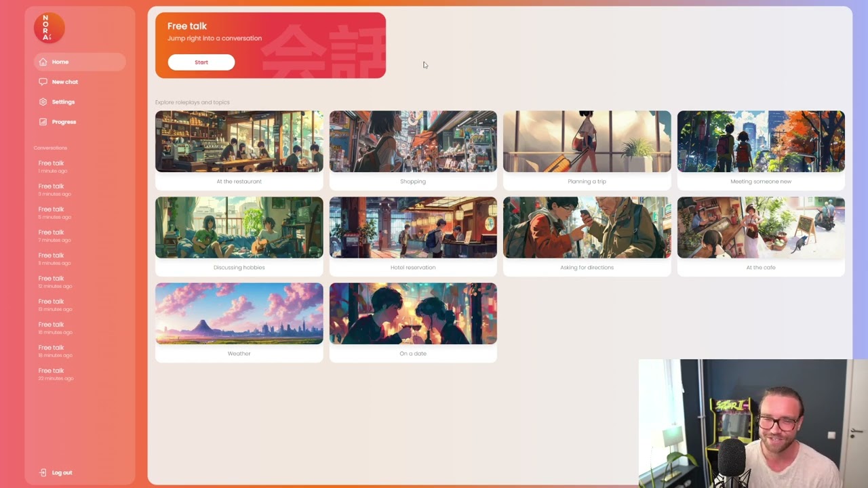This screenshot has width=868, height=488.
Task: Choose the Planning a trip roleplay
Action: coord(587,149)
